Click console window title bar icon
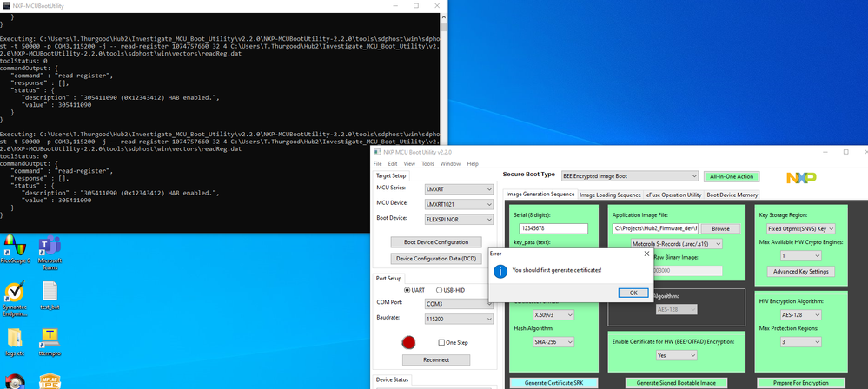This screenshot has width=868, height=389. tap(7, 5)
